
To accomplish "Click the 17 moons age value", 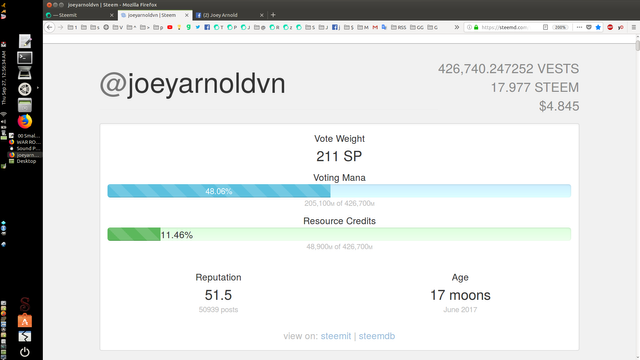I will point(460,295).
